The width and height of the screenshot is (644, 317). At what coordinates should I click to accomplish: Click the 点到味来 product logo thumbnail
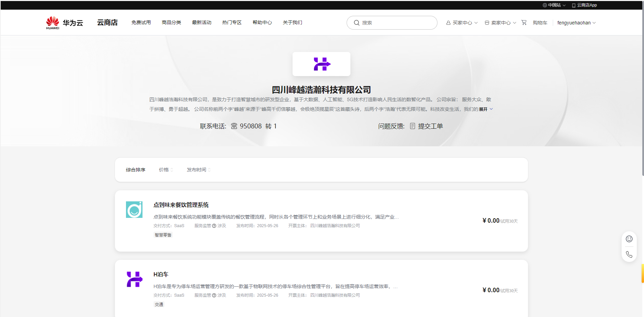[x=134, y=210]
